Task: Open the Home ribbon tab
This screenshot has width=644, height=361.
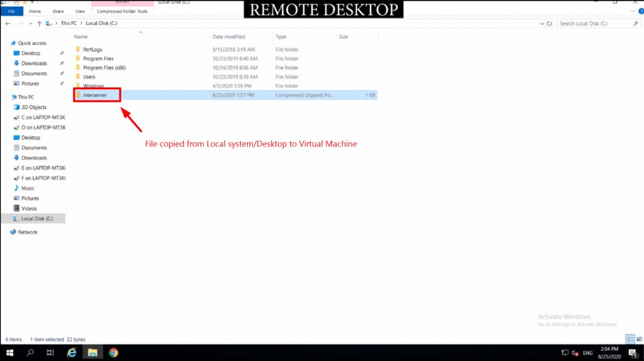Action: pos(35,11)
